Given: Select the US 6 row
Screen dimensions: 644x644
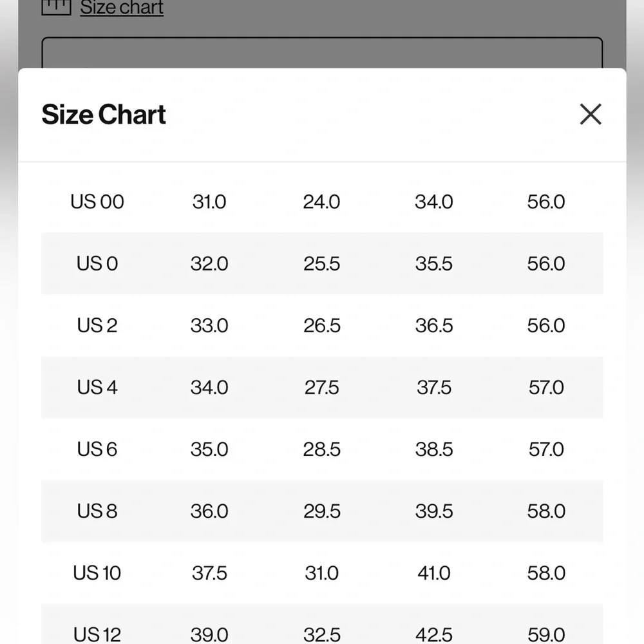Looking at the screenshot, I should 97,449.
